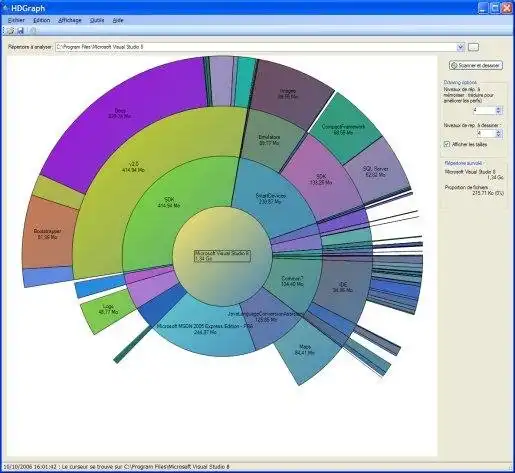Select the SQL Server segment

[376, 172]
